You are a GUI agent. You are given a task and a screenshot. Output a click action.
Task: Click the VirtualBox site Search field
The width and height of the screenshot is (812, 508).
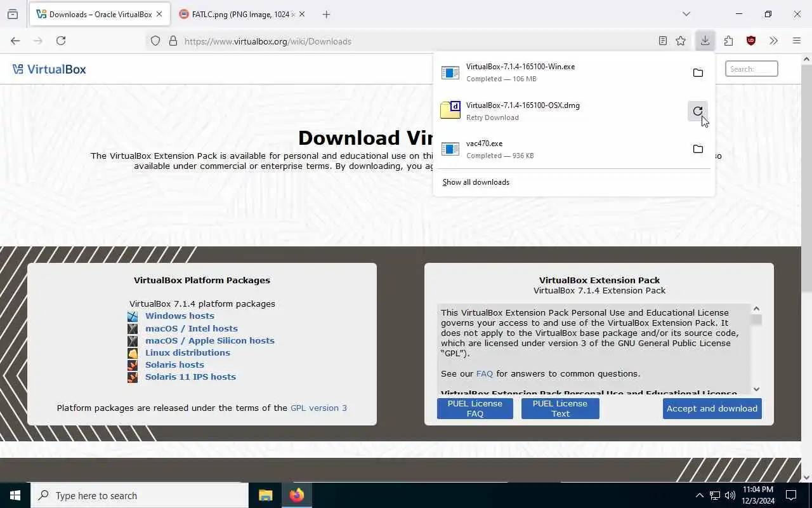[x=752, y=69]
